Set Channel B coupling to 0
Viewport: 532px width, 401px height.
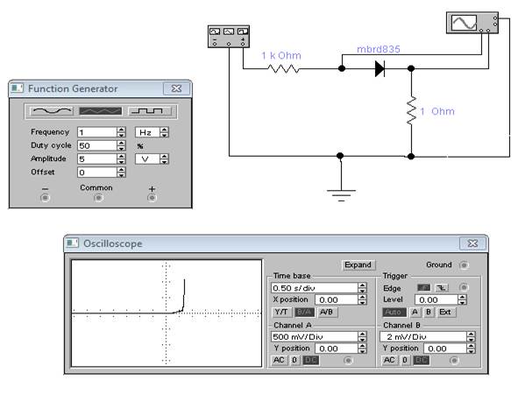click(x=405, y=360)
